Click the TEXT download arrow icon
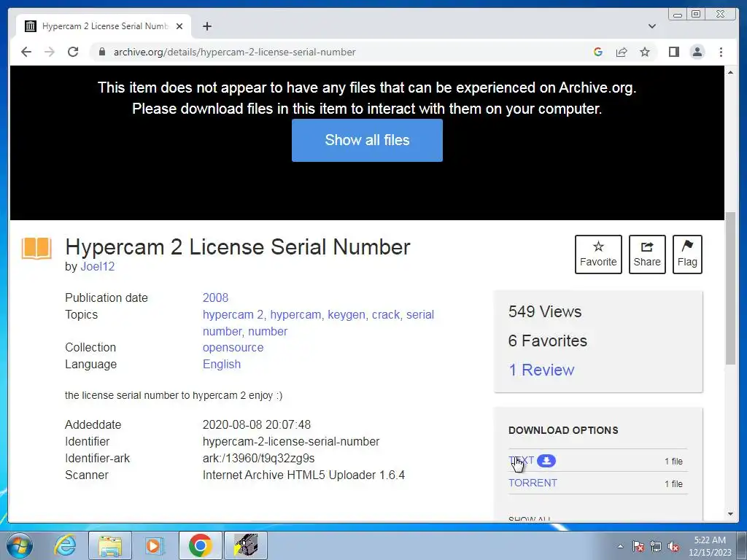This screenshot has height=560, width=747. pyautogui.click(x=546, y=461)
